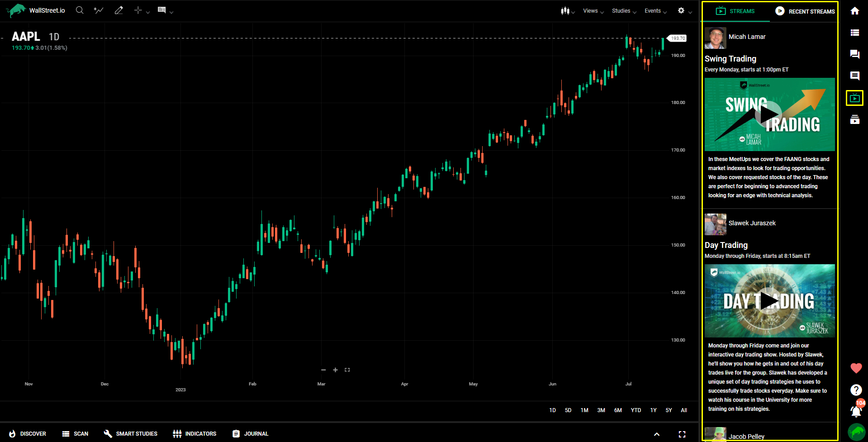This screenshot has width=868, height=442.
Task: Click the AAPL ticker symbol
Action: pyautogui.click(x=26, y=36)
